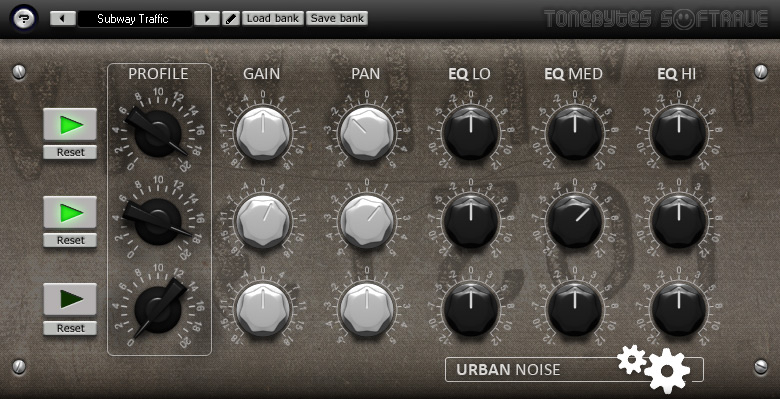Click Reset under the first play button

pyautogui.click(x=70, y=152)
